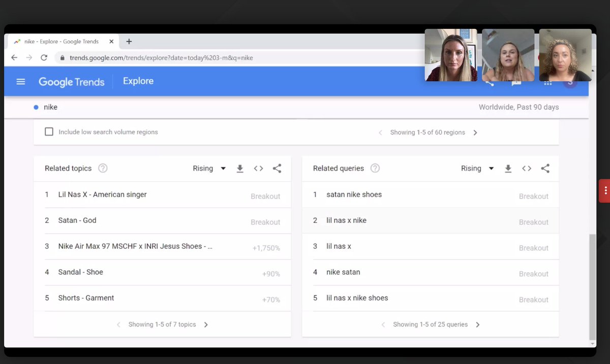Click the browser address bar URL
This screenshot has width=610, height=364.
point(161,58)
